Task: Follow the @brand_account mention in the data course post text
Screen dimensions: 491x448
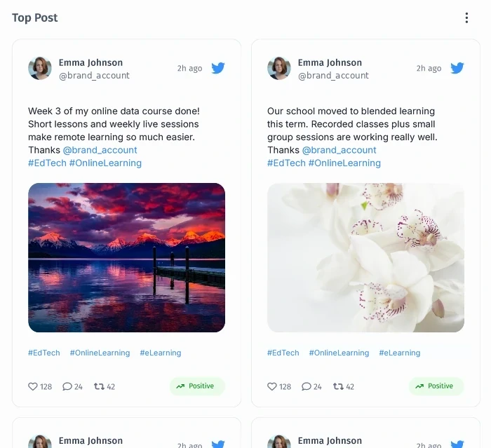Action: tap(100, 150)
